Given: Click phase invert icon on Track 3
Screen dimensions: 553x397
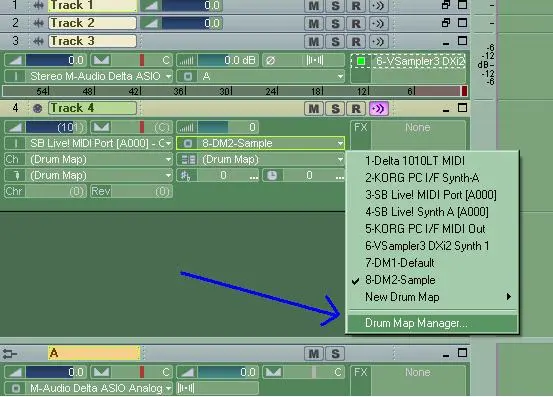Looking at the screenshot, I should pyautogui.click(x=271, y=61).
